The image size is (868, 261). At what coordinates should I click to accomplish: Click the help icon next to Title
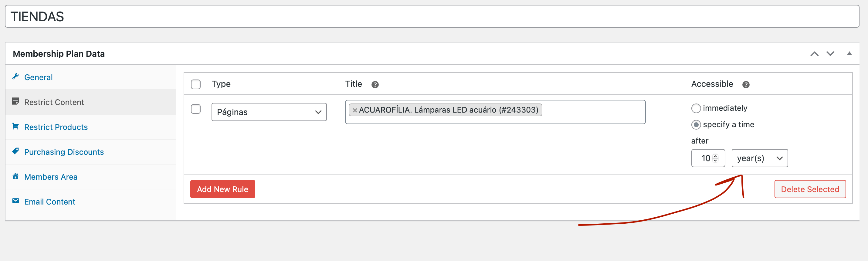click(375, 85)
